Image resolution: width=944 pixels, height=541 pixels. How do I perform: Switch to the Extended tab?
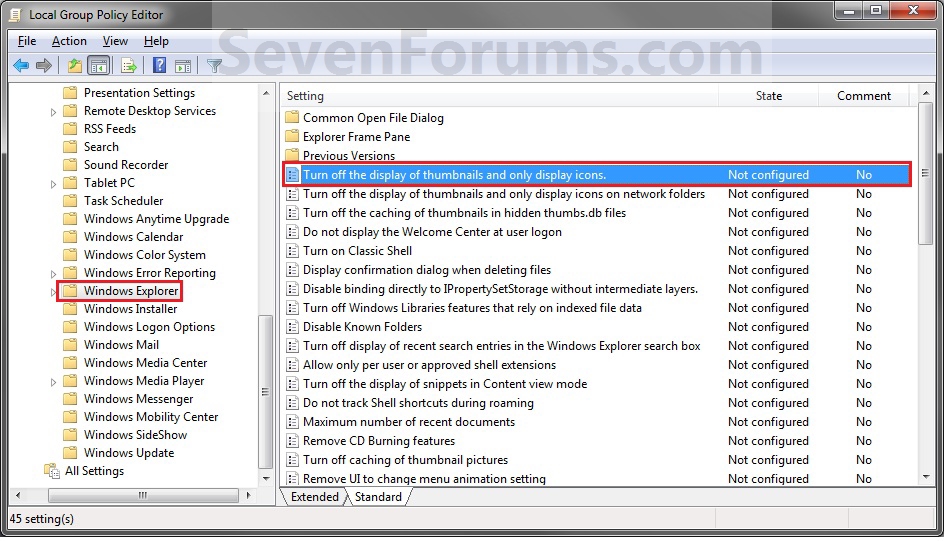314,496
